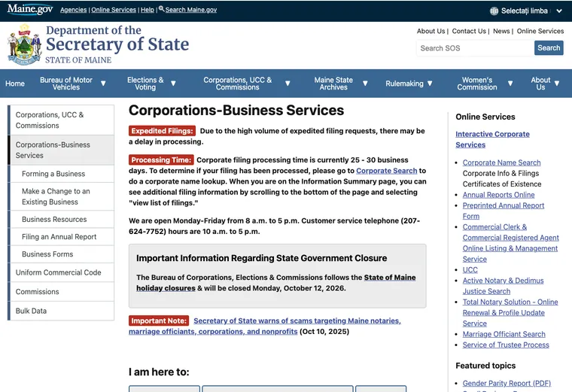Open Total Notary Solution renewal link
The image size is (572, 392).
[510, 312]
